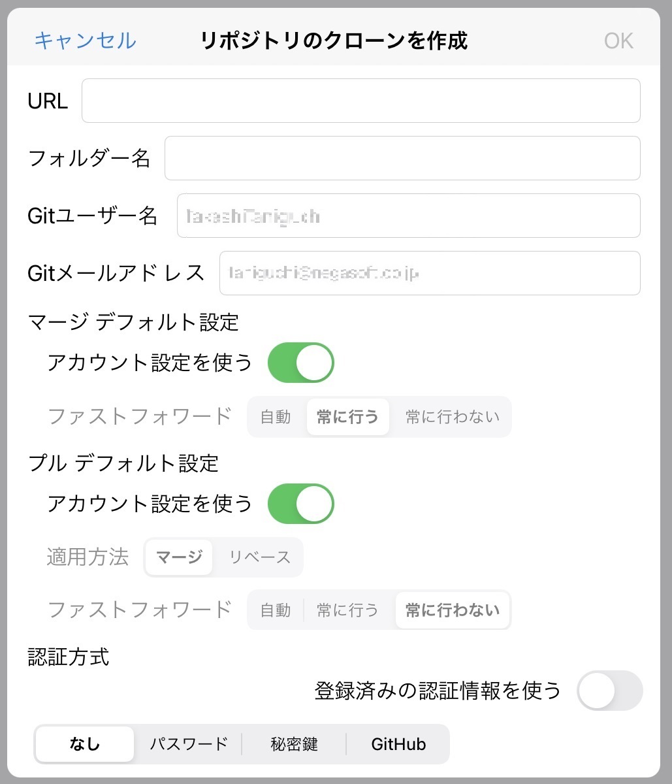672x784 pixels.
Task: Select GitHub as the authentication method
Action: tap(398, 743)
